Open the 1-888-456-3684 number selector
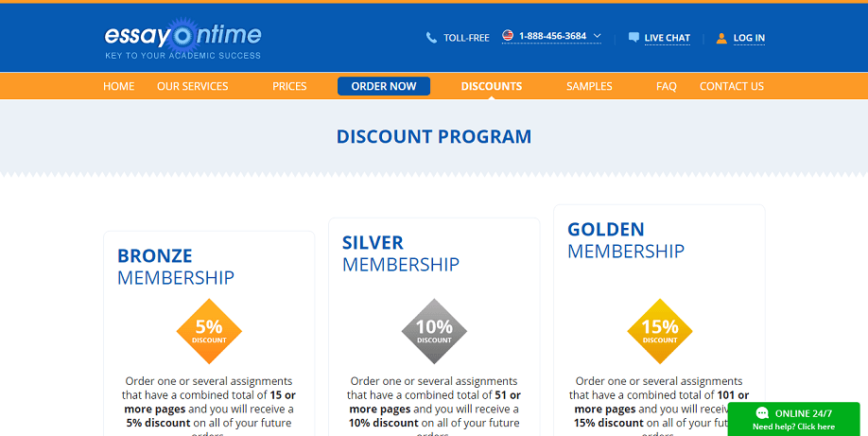868x436 pixels. [551, 36]
